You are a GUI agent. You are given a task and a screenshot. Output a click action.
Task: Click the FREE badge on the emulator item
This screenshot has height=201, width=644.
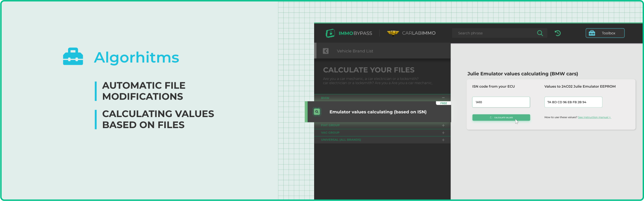(443, 103)
